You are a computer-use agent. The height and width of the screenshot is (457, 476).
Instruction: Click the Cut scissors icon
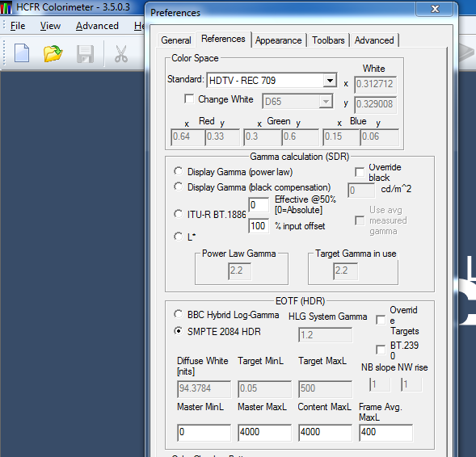[x=121, y=54]
